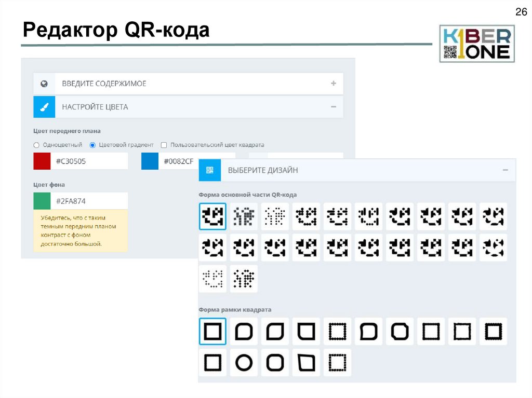Image resolution: width=532 pixels, height=398 pixels.
Task: Open the green #2FA874 background swatch
Action: 42,201
